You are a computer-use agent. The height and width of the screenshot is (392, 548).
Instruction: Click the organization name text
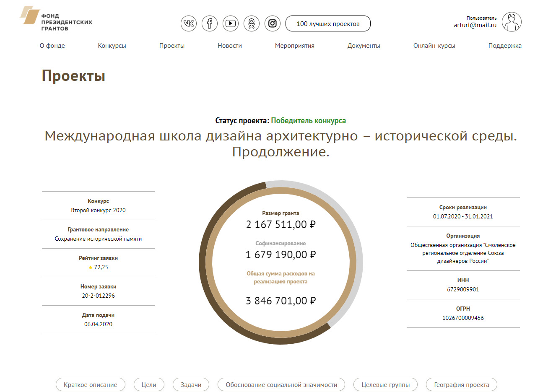click(x=463, y=253)
